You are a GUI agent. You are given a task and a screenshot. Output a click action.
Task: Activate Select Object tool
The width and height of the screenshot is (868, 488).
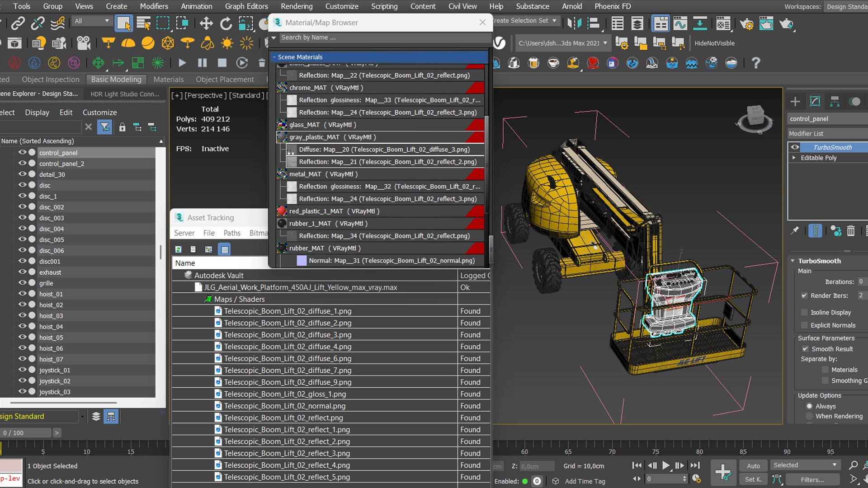(123, 23)
